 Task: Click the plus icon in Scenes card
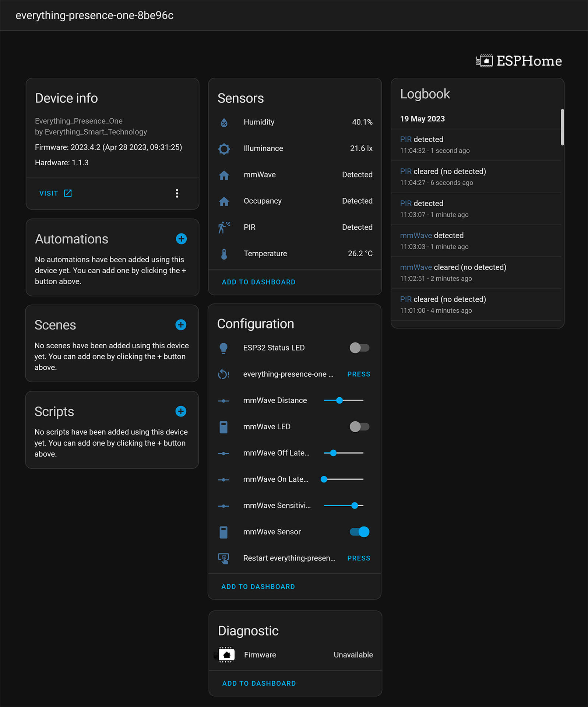(x=181, y=325)
